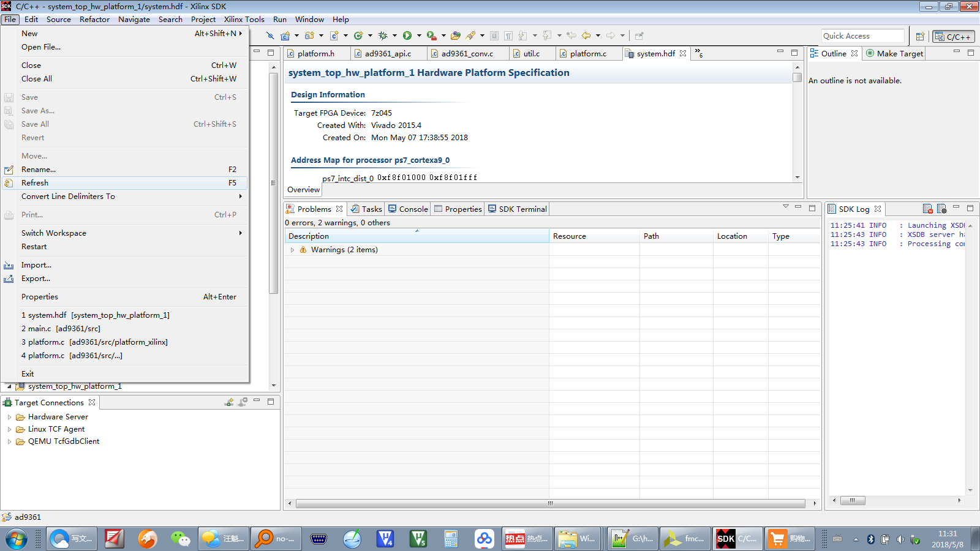Switch to ad9361_conv.c editor tab
Viewport: 980px width, 551px height.
pos(467,53)
